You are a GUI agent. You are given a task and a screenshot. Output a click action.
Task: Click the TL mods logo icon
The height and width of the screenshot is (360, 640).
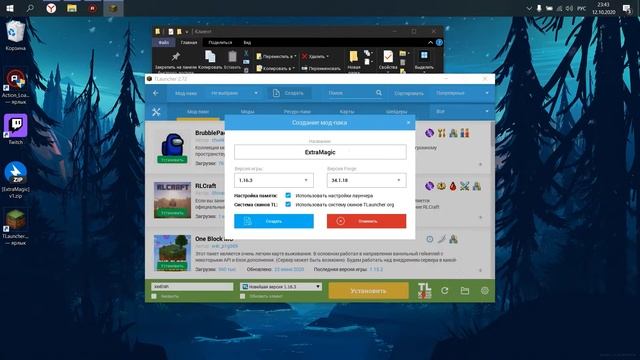tap(424, 291)
